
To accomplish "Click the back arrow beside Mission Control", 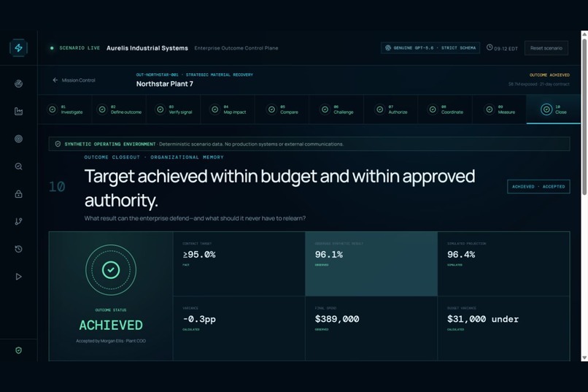I will pos(55,80).
